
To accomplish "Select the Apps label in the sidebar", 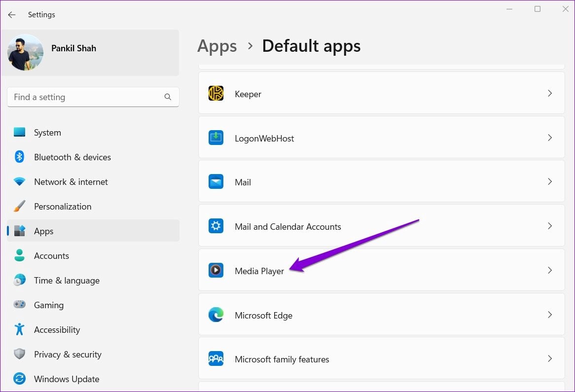I will tap(43, 231).
